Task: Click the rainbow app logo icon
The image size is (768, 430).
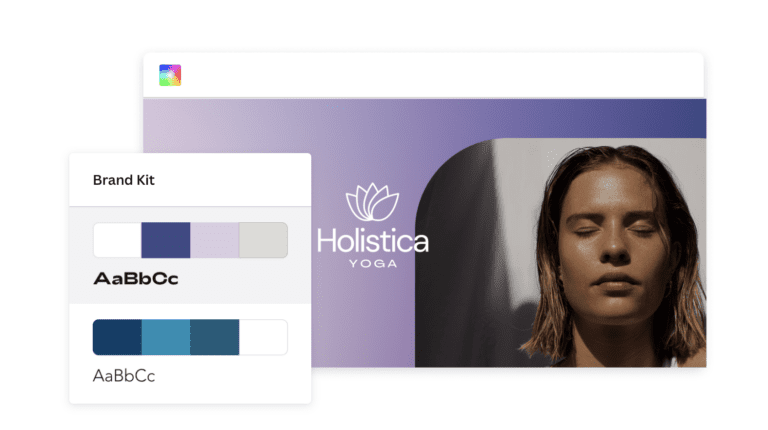Action: point(170,75)
